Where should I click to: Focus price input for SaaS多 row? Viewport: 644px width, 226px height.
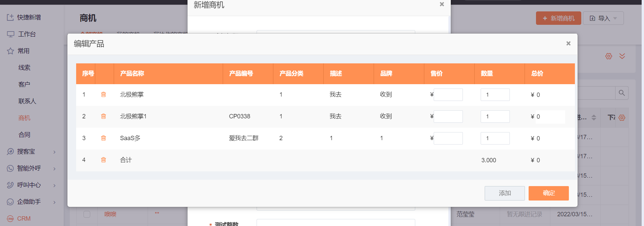coord(448,138)
